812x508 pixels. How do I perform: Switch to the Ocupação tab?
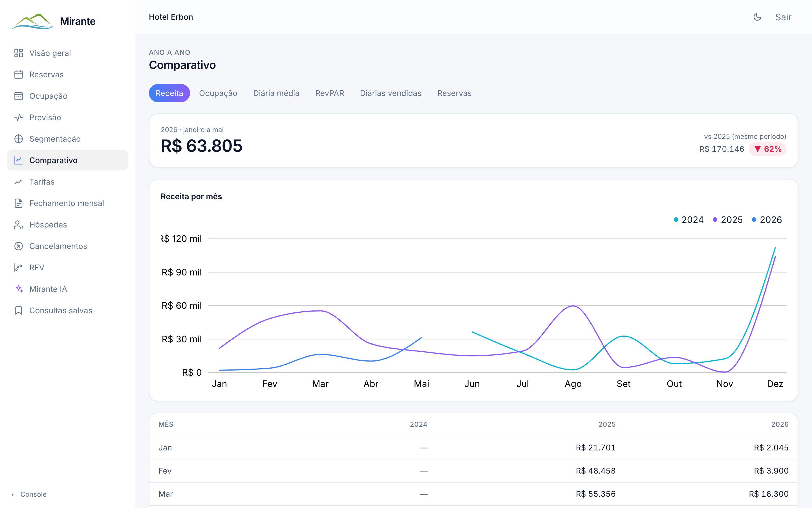click(x=218, y=93)
